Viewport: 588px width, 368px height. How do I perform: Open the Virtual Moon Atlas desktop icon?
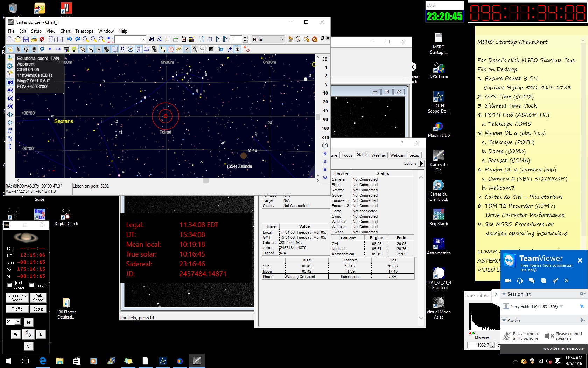[x=439, y=308]
